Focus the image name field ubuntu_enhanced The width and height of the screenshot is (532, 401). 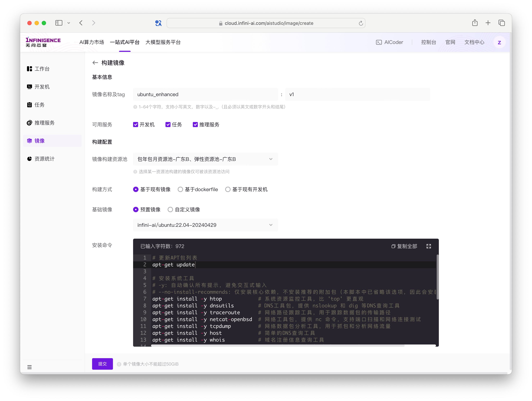pyautogui.click(x=205, y=94)
